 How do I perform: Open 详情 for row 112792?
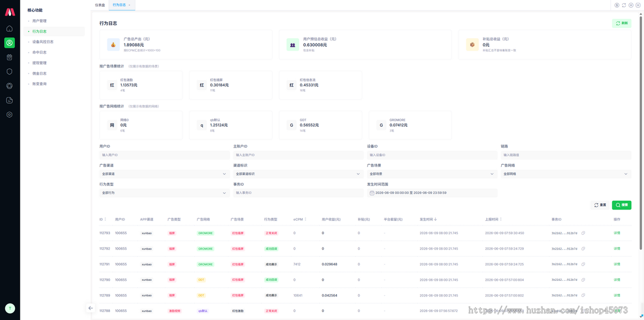pyautogui.click(x=617, y=249)
